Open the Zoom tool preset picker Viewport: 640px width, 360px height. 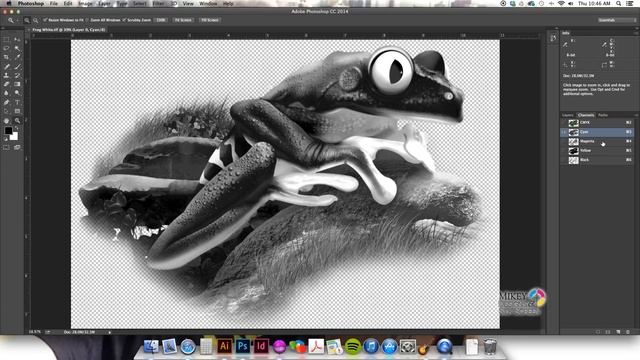tap(12, 20)
